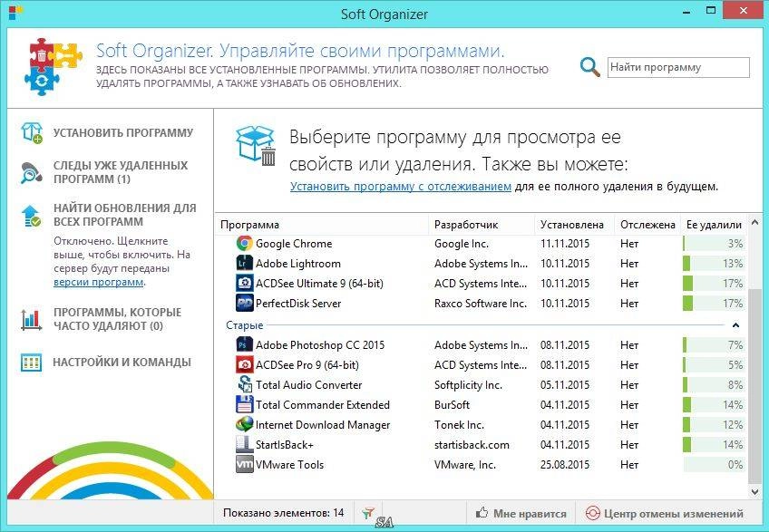Screen dimensions: 769x532
Task: Select the ACDSee Ultimate 9 (64-bit) name
Action: (319, 284)
